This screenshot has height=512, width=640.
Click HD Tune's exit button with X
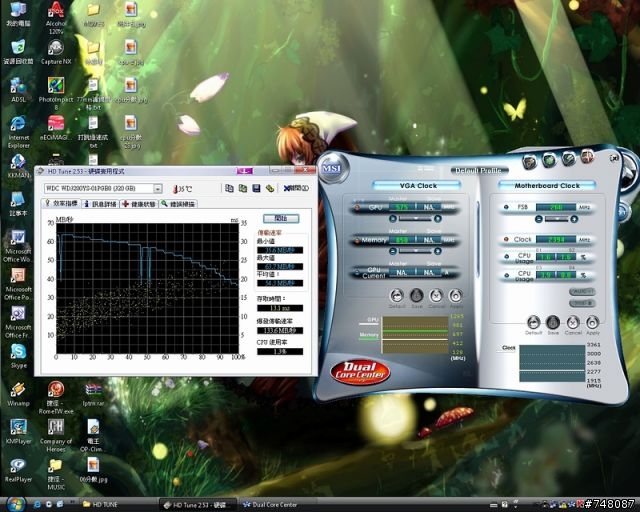296,188
